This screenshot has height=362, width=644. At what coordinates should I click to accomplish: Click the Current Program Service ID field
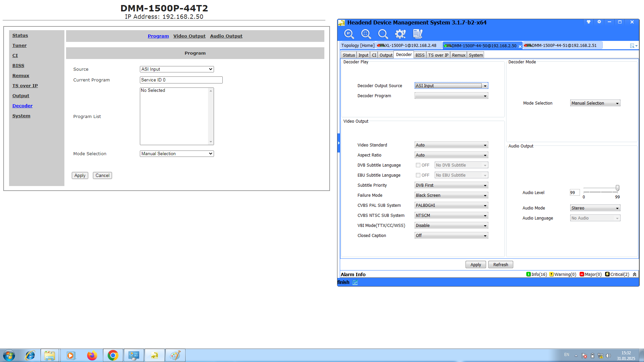181,80
